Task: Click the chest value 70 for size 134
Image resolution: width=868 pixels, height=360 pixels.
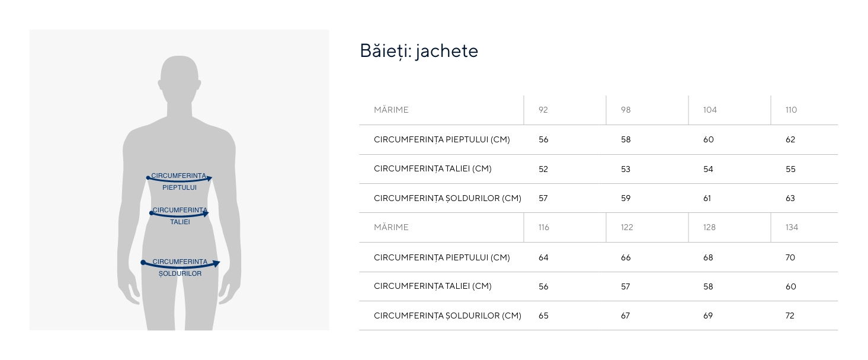Action: (790, 257)
